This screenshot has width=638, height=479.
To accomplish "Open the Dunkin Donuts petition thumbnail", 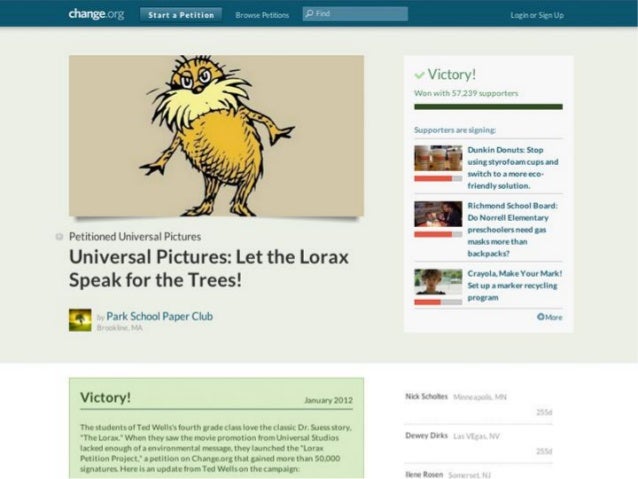I will click(438, 158).
